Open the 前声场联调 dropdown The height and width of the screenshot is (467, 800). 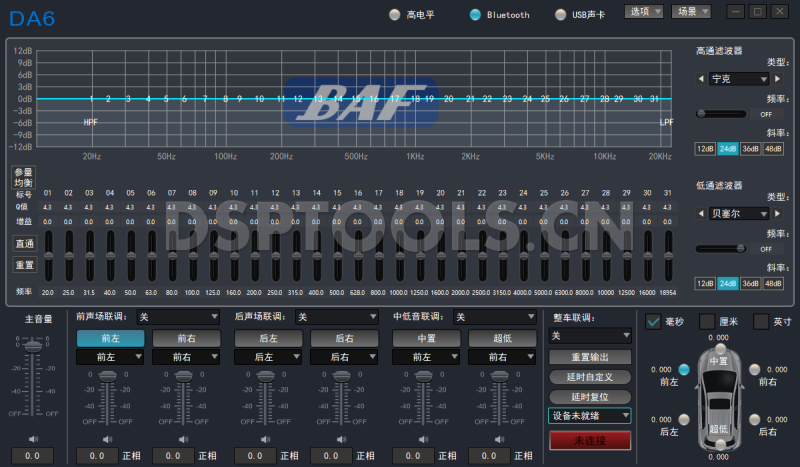pos(178,317)
